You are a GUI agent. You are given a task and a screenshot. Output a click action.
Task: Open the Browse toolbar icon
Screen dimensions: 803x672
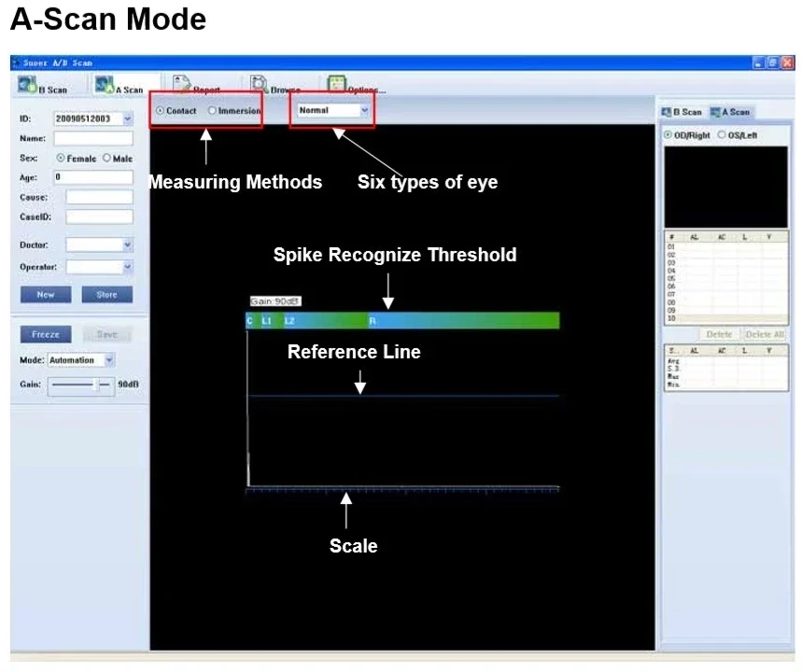(260, 83)
